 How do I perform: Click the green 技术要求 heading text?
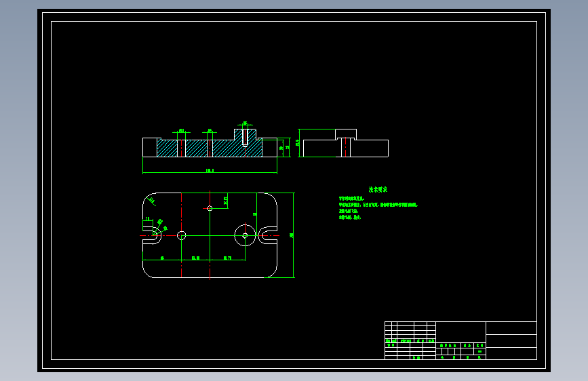pos(378,190)
